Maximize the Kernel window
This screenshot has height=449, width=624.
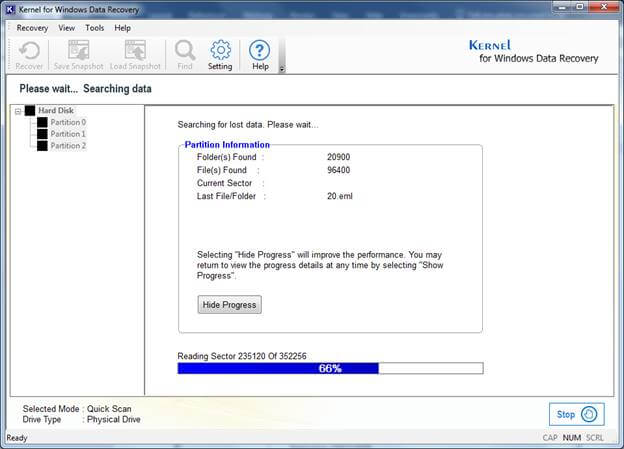580,6
